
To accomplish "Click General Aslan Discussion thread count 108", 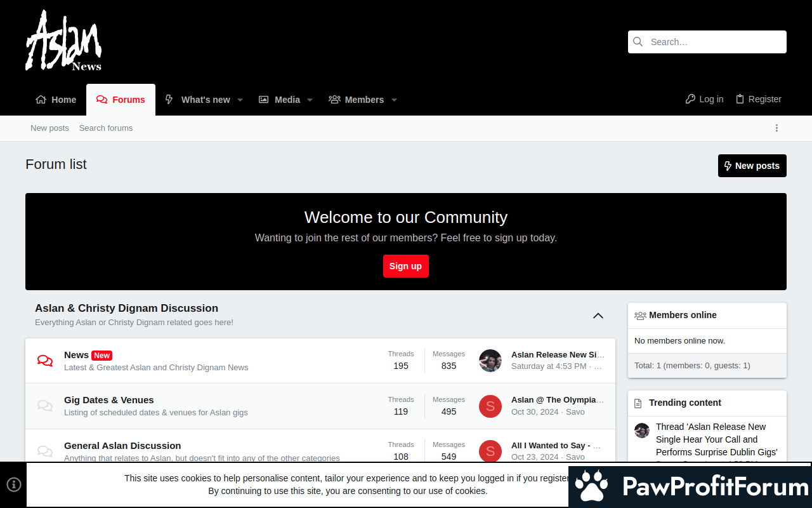I will (x=401, y=457).
